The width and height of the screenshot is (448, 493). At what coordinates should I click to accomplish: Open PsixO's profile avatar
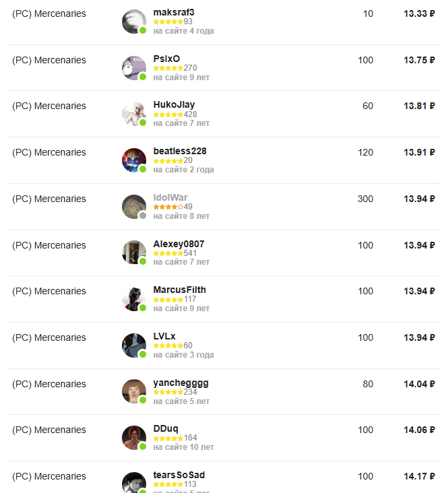click(x=133, y=68)
